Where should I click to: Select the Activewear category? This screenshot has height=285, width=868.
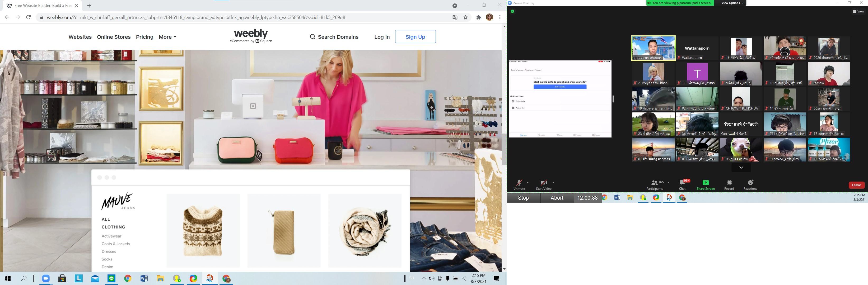[x=111, y=236]
